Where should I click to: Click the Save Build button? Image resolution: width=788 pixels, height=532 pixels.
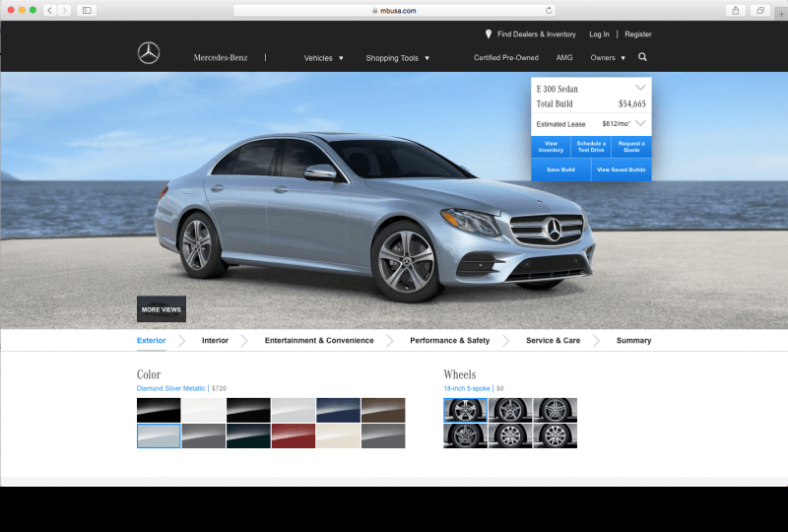(x=560, y=169)
